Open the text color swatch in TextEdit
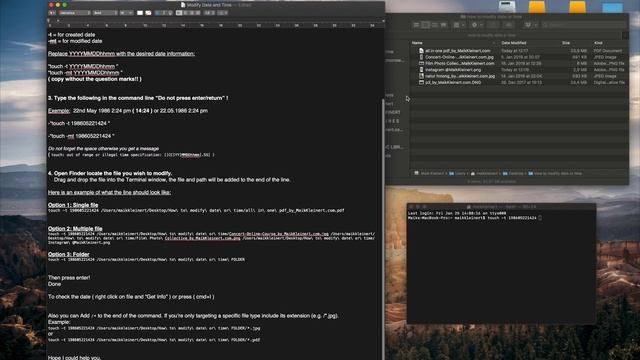Image resolution: width=640 pixels, height=360 pixels. click(x=140, y=13)
